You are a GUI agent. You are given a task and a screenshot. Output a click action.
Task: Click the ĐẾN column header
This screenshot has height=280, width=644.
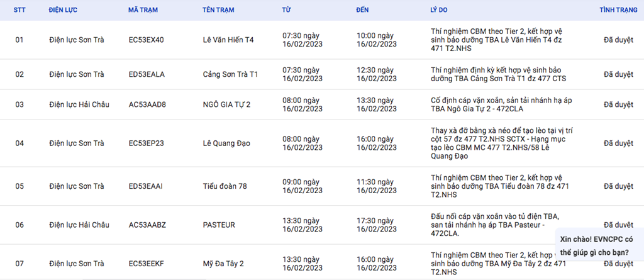tap(363, 10)
